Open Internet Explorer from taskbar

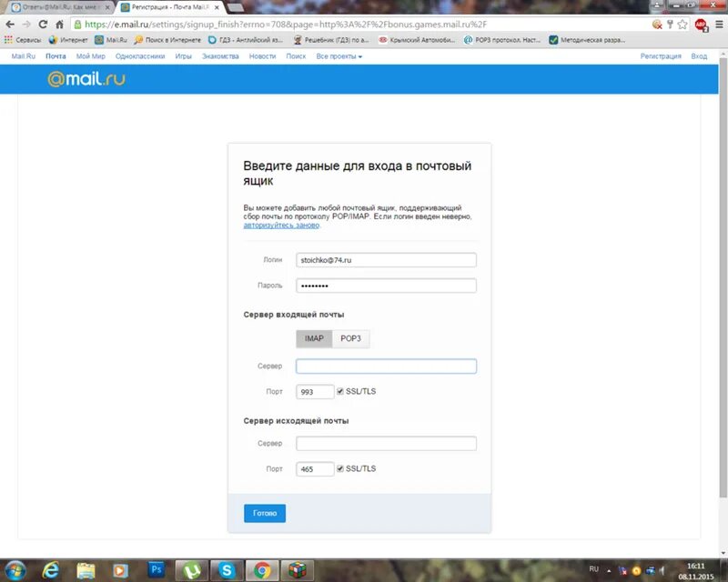coord(50,570)
